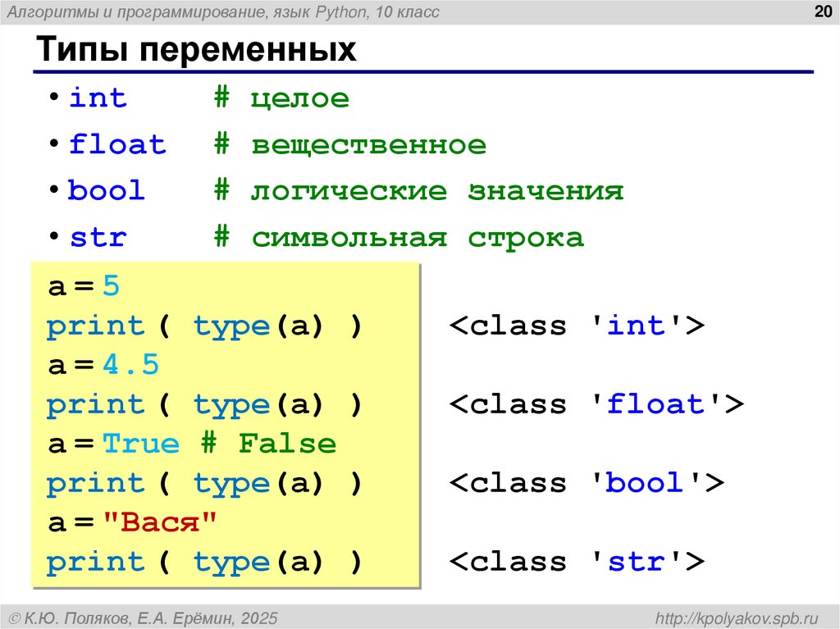Click the print line below "a = 4.5"
This screenshot has height=629, width=840.
click(x=204, y=404)
